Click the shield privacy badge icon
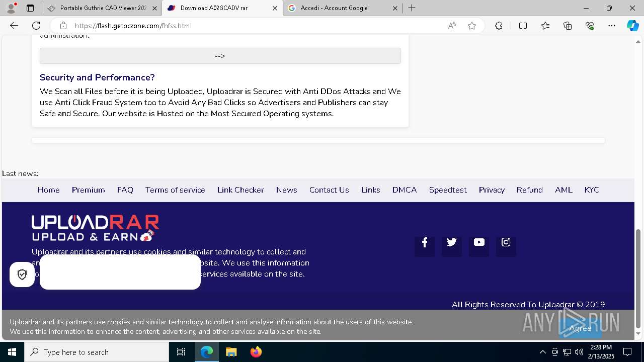 click(22, 275)
